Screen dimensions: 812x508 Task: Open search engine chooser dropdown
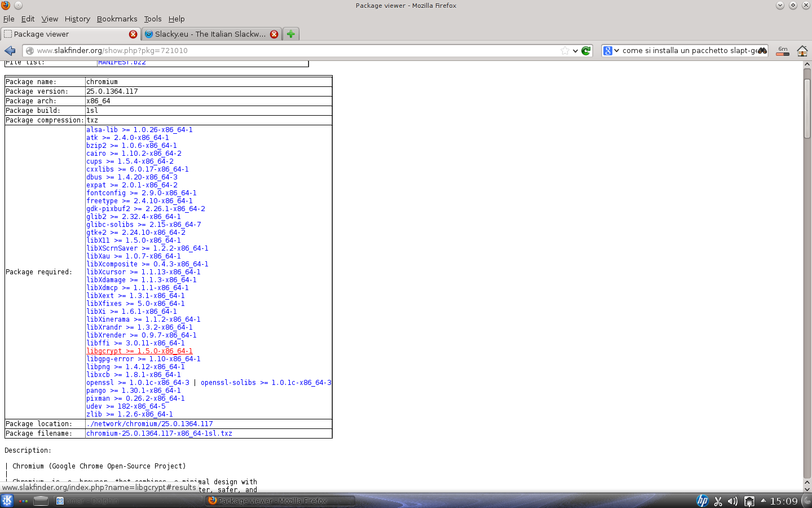(616, 51)
